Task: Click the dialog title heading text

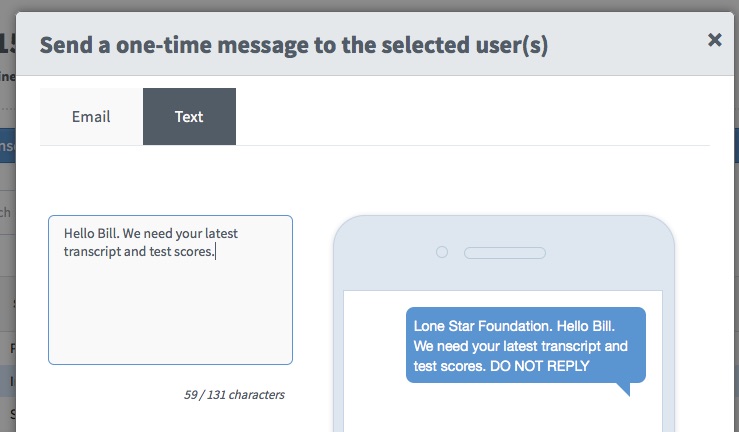Action: coord(294,45)
